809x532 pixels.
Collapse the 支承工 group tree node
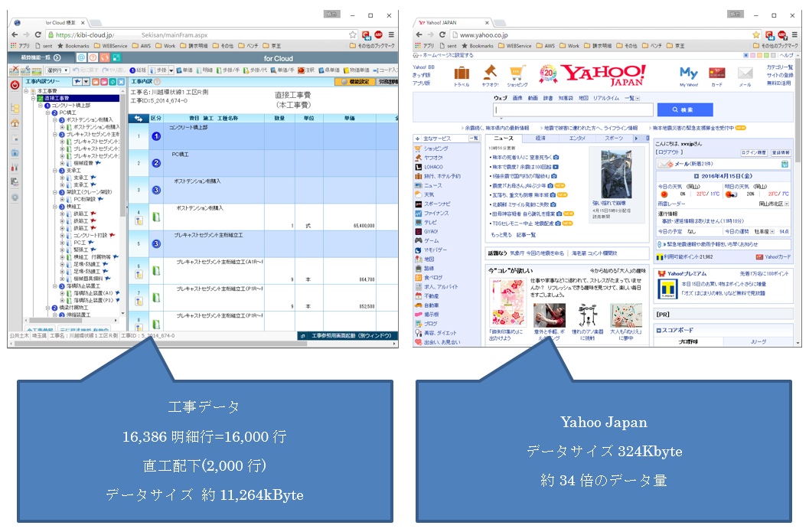55,170
